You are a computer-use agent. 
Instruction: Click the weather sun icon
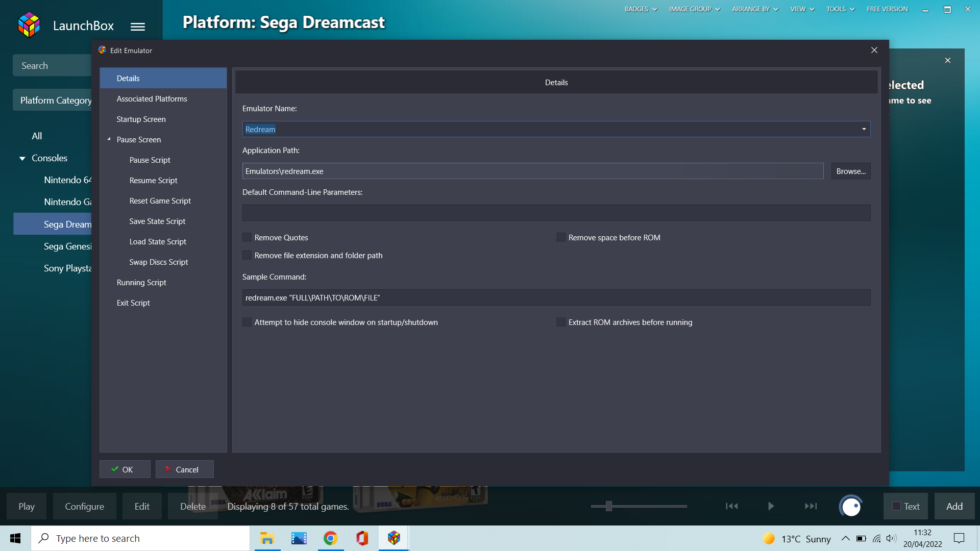(x=769, y=538)
